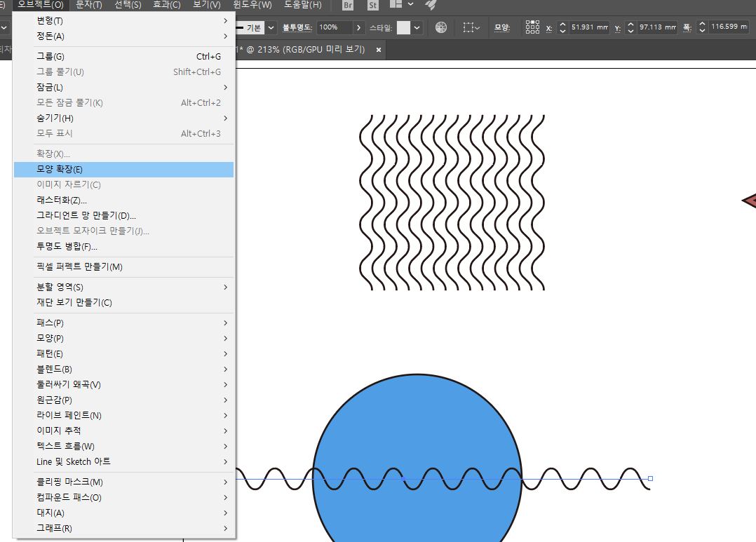Close the document tab with x
756x542 pixels.
[x=379, y=50]
